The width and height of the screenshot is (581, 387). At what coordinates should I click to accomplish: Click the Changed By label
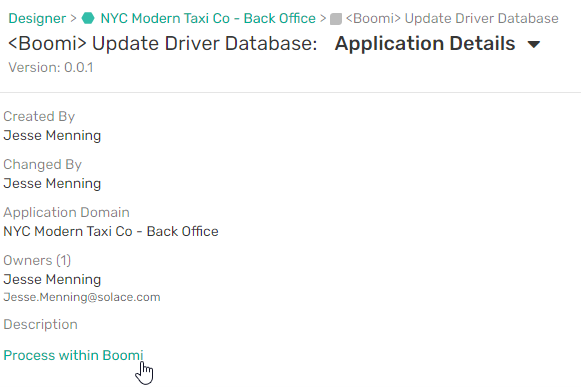click(x=42, y=164)
